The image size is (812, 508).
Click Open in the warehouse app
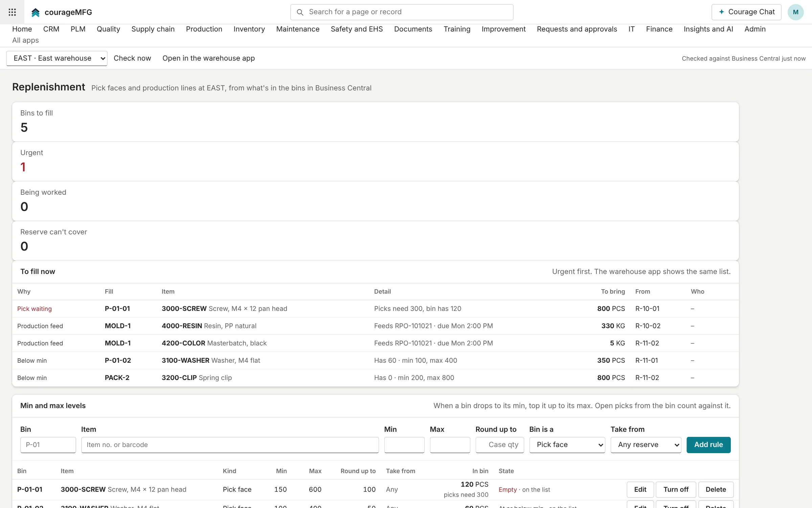click(x=208, y=58)
